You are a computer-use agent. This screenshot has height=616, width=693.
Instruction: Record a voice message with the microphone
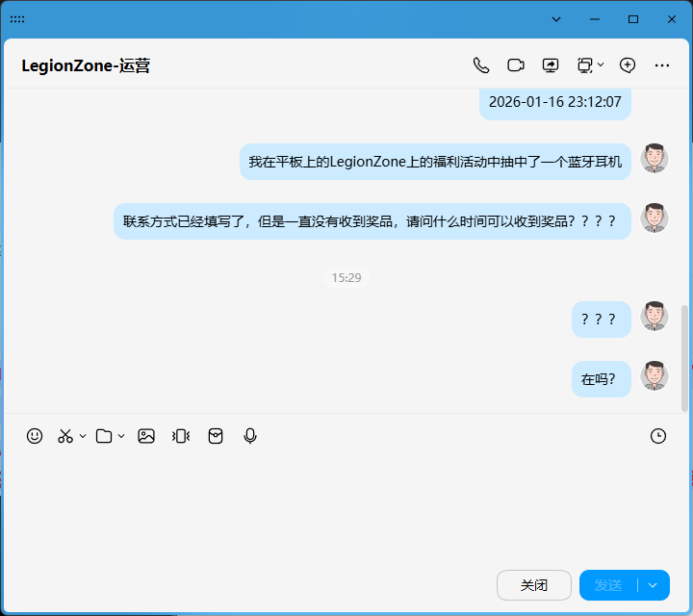coord(249,436)
